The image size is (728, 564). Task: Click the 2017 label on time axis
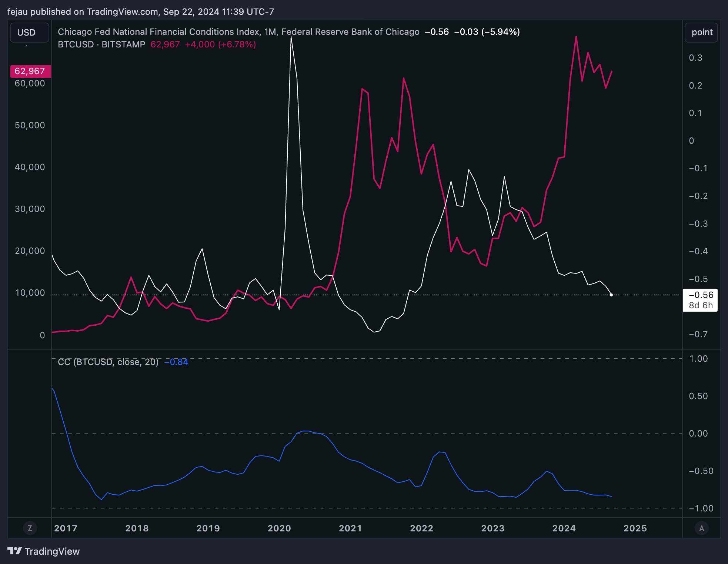66,528
